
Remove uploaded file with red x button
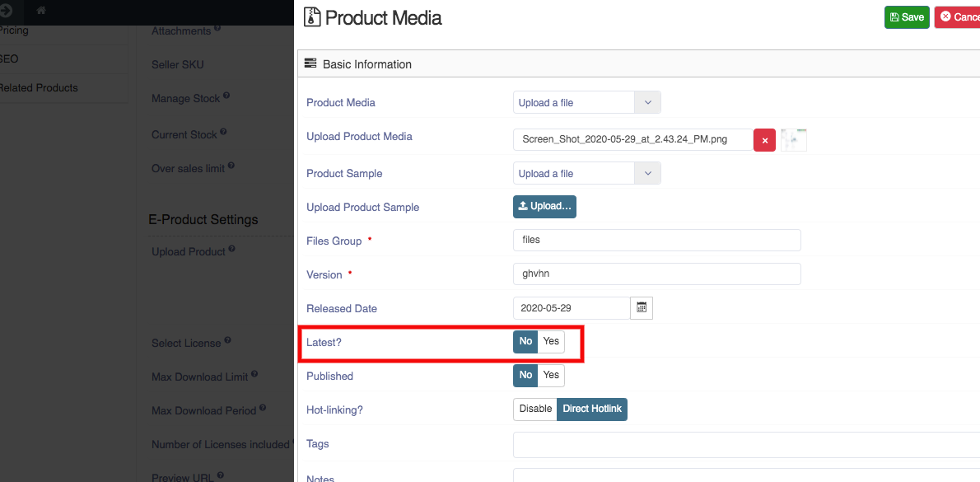[x=764, y=140]
